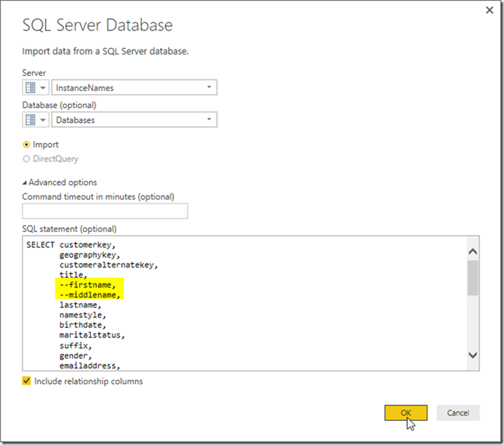Click the Command timeout input field
Image resolution: width=504 pixels, height=445 pixels.
tap(105, 211)
